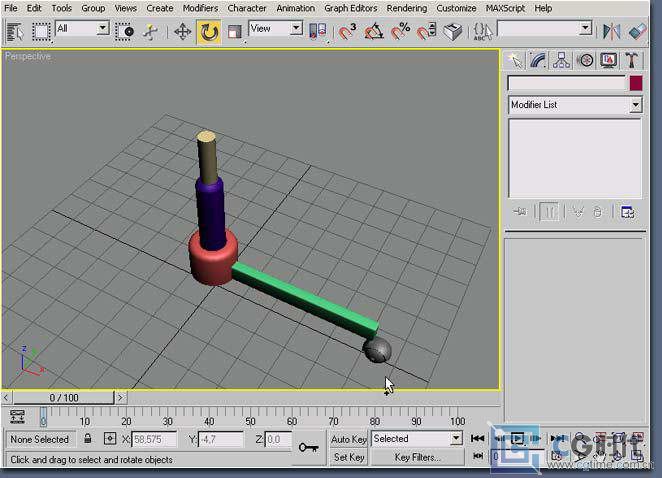This screenshot has height=478, width=662.
Task: Step time slider forward with right arrow
Action: pyautogui.click(x=120, y=398)
